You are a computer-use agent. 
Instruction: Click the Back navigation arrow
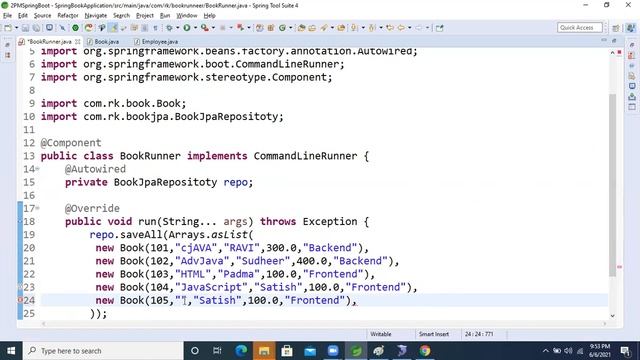point(401,28)
